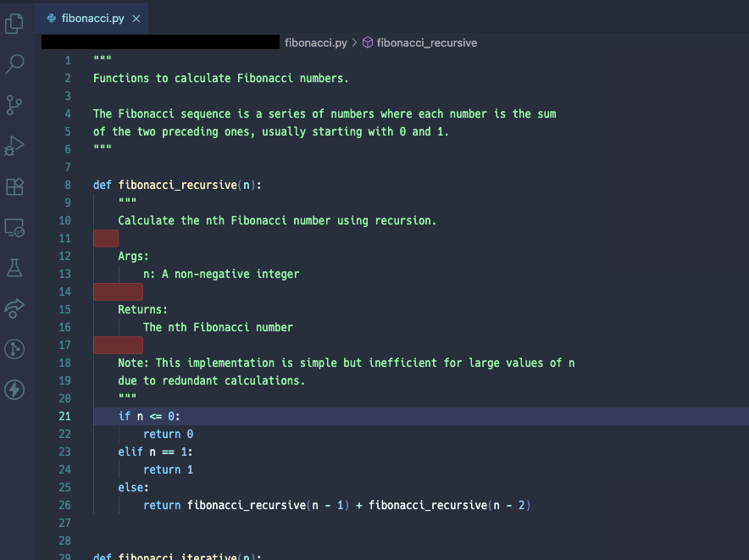Image resolution: width=749 pixels, height=560 pixels.
Task: Click 'of the two preceding ones' line
Action: coord(271,132)
